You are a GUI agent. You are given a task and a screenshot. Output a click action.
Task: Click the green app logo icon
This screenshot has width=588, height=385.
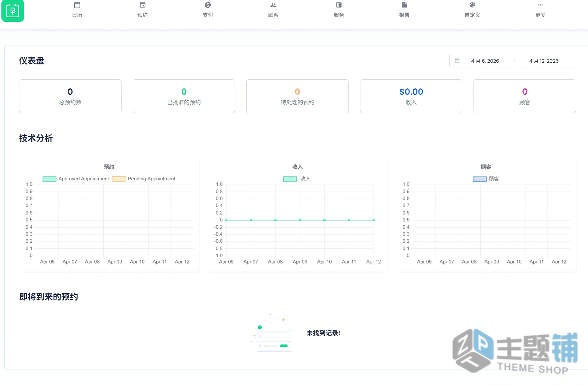[x=13, y=11]
